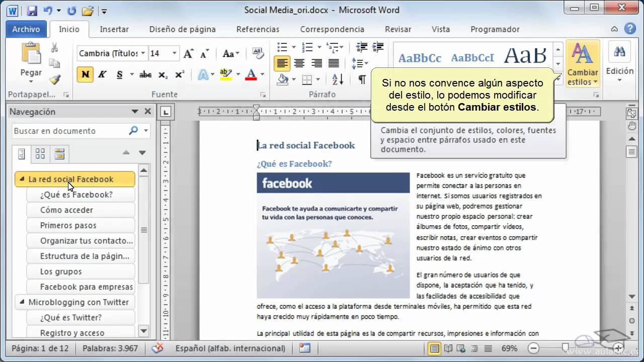Open Fuente dialog launcher

click(x=263, y=95)
